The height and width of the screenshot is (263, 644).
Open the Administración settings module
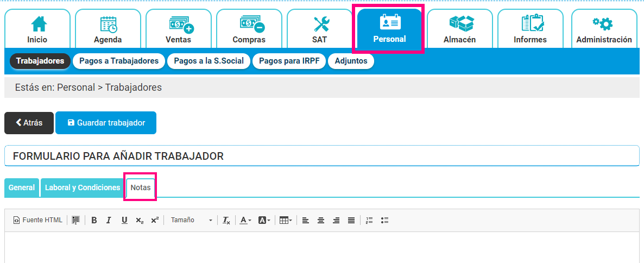[x=604, y=29]
